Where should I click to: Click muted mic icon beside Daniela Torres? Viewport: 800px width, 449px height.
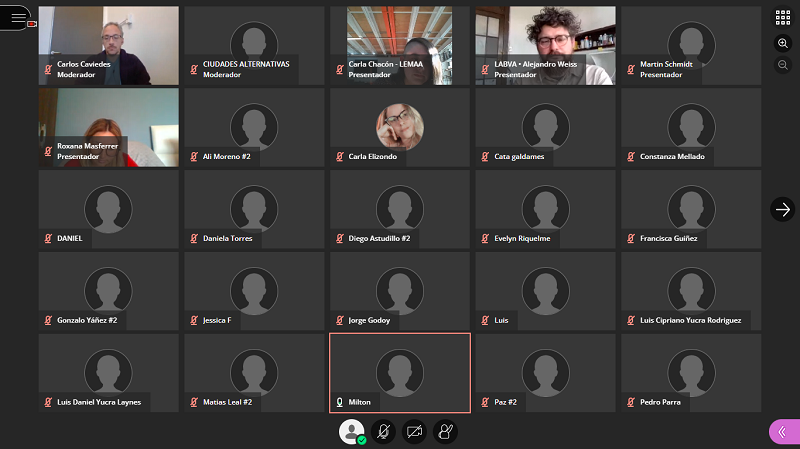coord(194,238)
